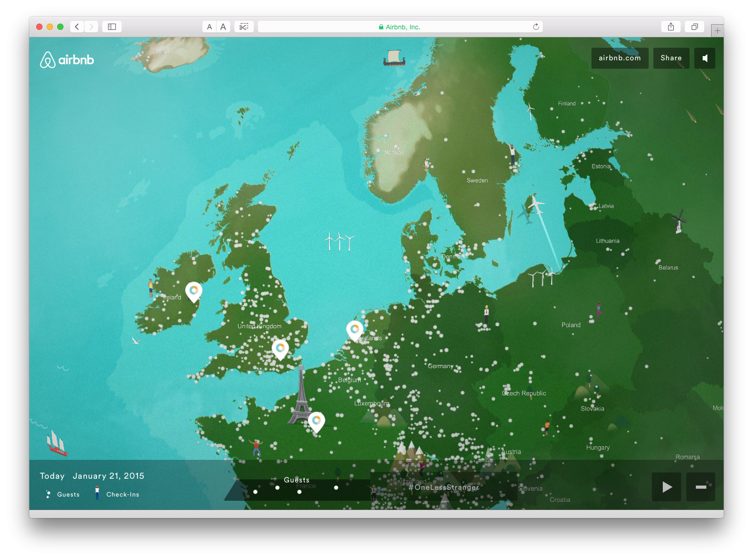The image size is (753, 560).
Task: Click the airplane over the Baltic Sea
Action: point(535,204)
